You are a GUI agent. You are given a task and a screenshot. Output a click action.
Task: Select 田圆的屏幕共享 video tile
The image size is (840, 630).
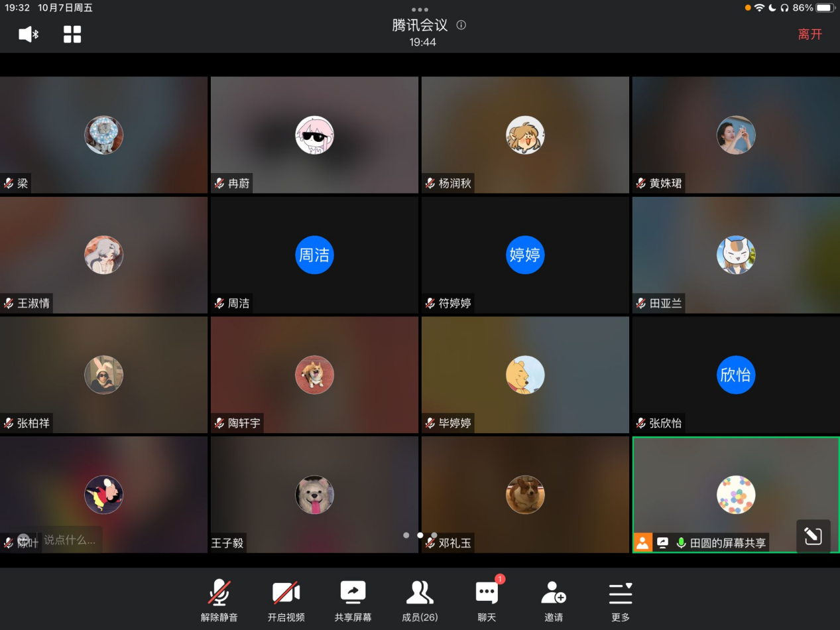pyautogui.click(x=735, y=494)
